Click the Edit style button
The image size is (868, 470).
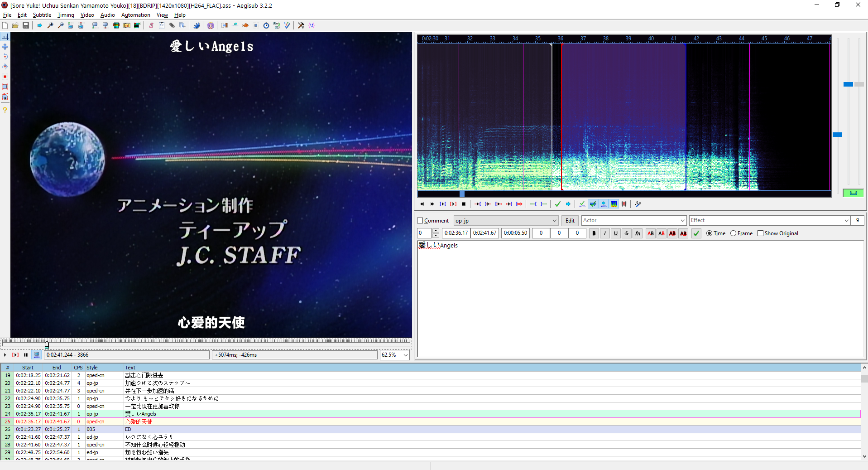[x=570, y=221]
